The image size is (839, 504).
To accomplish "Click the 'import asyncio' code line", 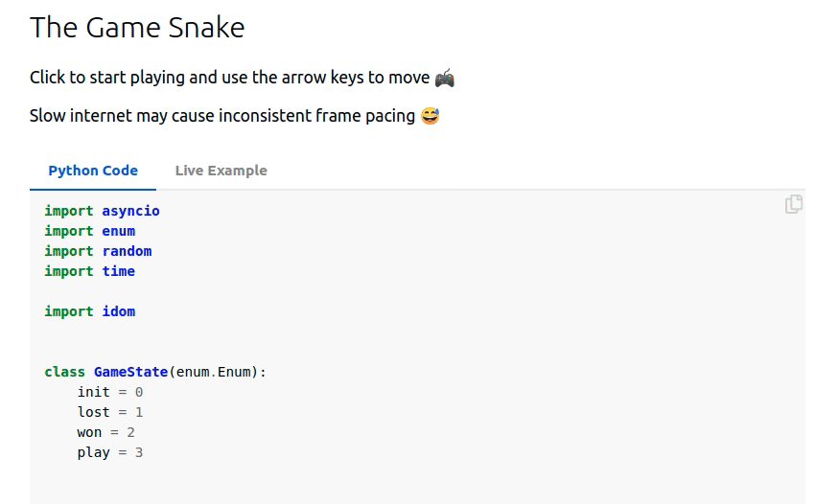I will (x=102, y=211).
